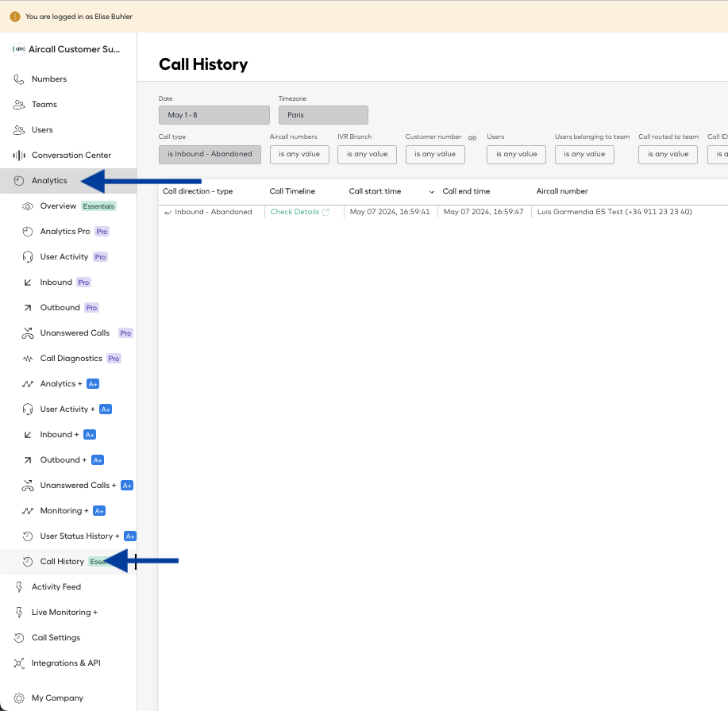Click Aircall number column header
728x711 pixels.
click(562, 191)
